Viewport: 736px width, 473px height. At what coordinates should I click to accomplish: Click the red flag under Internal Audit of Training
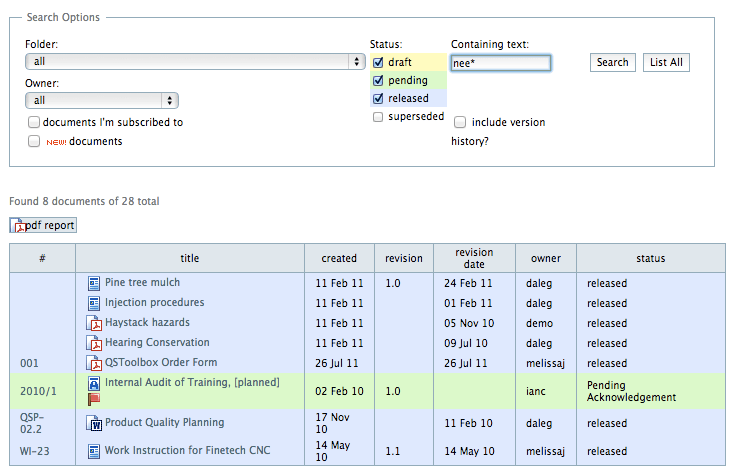[94, 399]
